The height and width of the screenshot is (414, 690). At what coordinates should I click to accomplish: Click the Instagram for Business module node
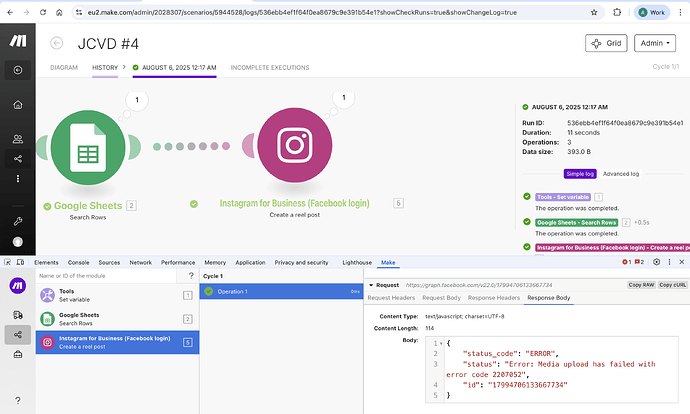(x=295, y=145)
